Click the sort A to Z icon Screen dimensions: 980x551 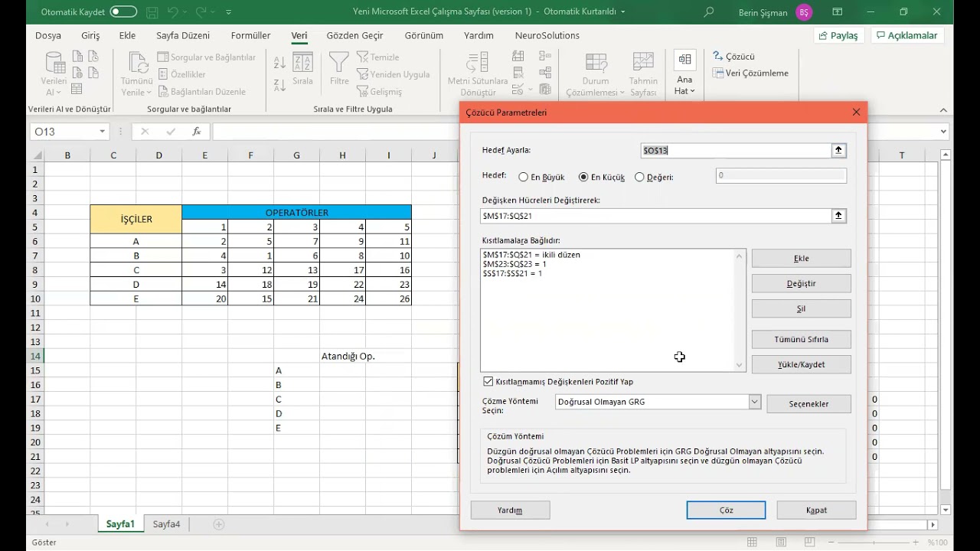point(279,63)
